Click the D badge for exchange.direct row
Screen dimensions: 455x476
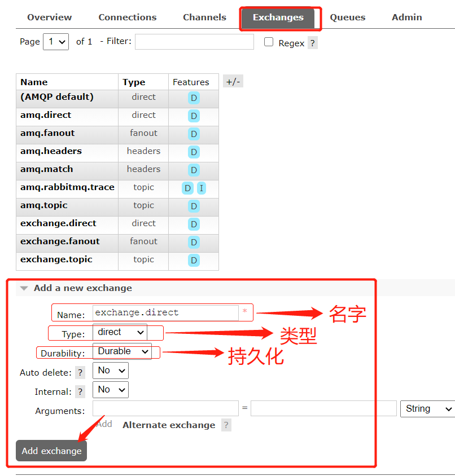[194, 224]
